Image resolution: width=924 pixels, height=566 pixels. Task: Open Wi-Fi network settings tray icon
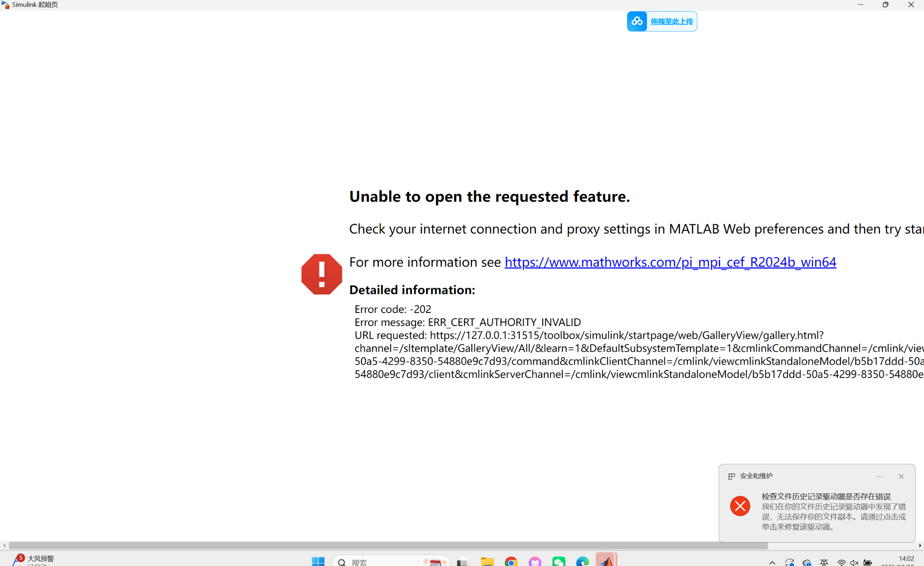point(841,562)
